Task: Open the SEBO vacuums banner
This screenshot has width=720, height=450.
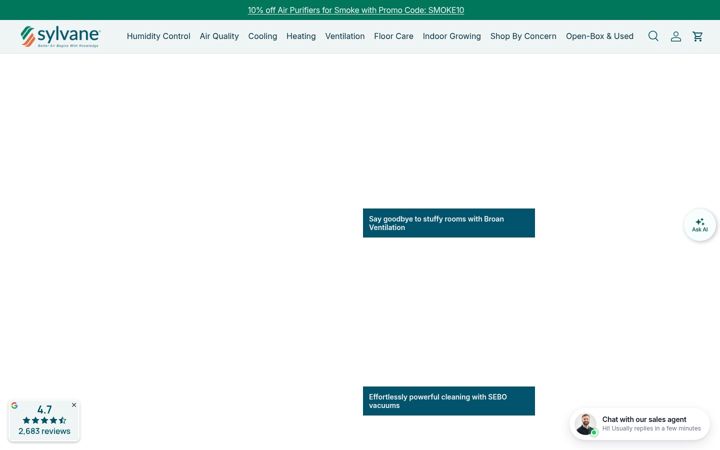Action: coord(449,401)
